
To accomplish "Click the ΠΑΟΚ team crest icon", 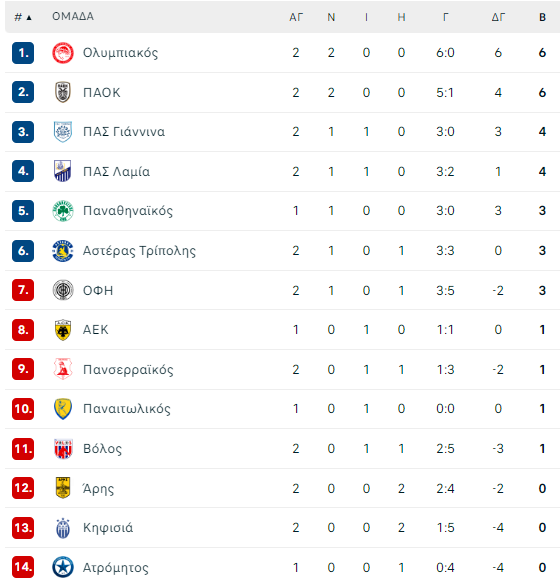I will [x=62, y=92].
